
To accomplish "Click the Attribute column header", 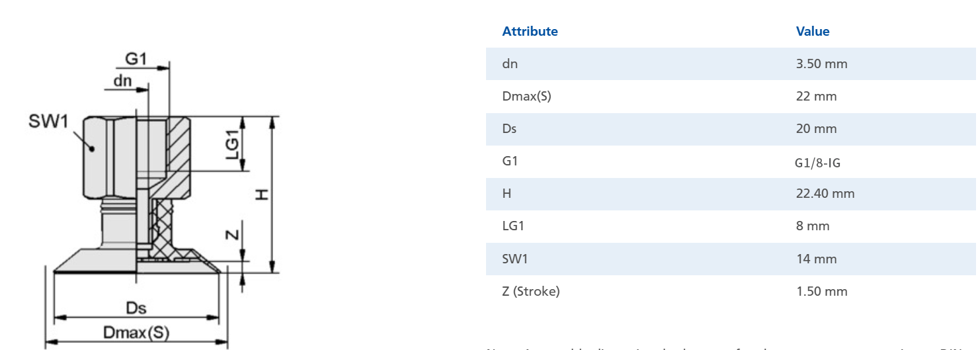I will pos(530,31).
